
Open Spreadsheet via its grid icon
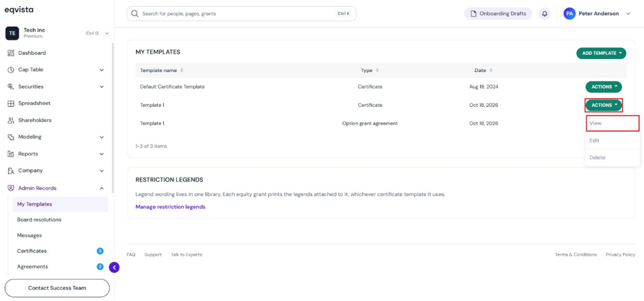(11, 104)
